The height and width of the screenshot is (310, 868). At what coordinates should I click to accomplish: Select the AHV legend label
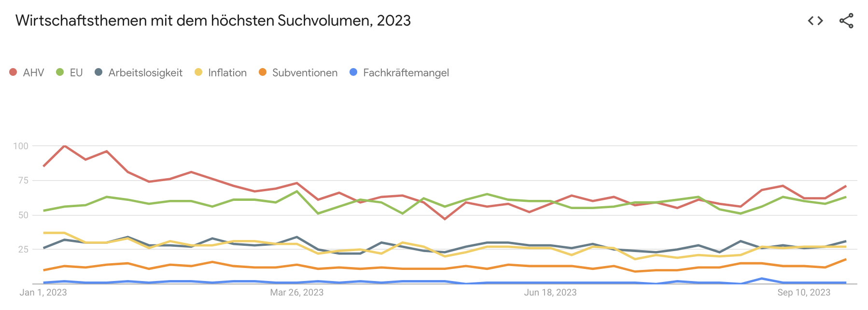coord(33,73)
